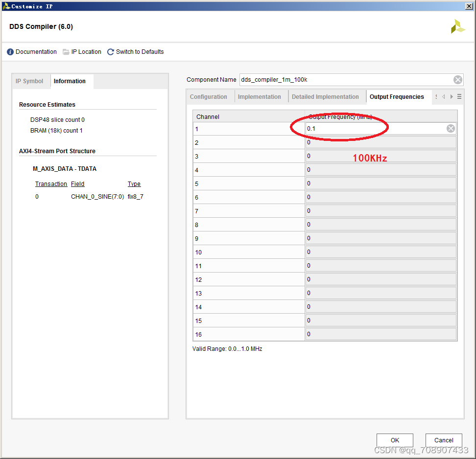
Task: Click channel 10 frequency field
Action: [x=381, y=252]
